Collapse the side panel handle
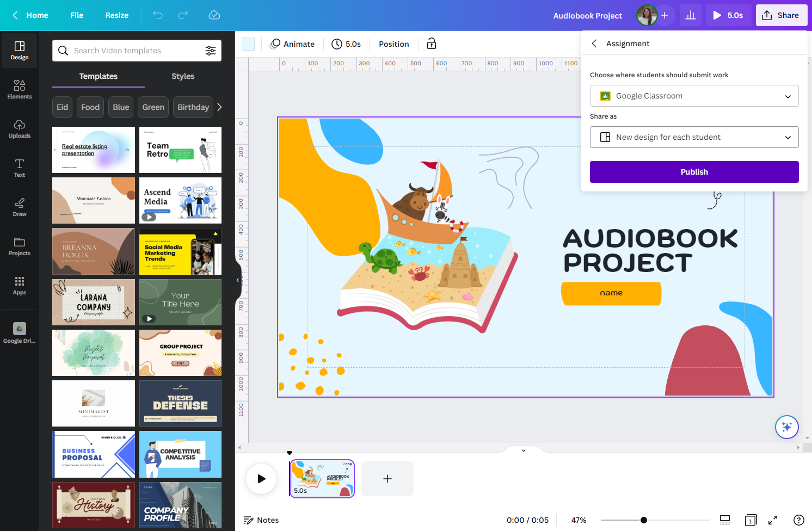 (x=238, y=280)
